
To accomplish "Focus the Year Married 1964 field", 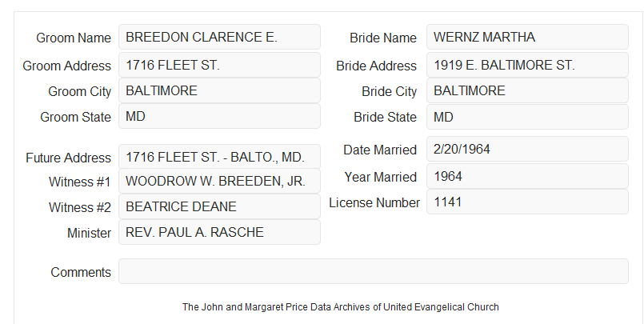I will click(x=527, y=176).
